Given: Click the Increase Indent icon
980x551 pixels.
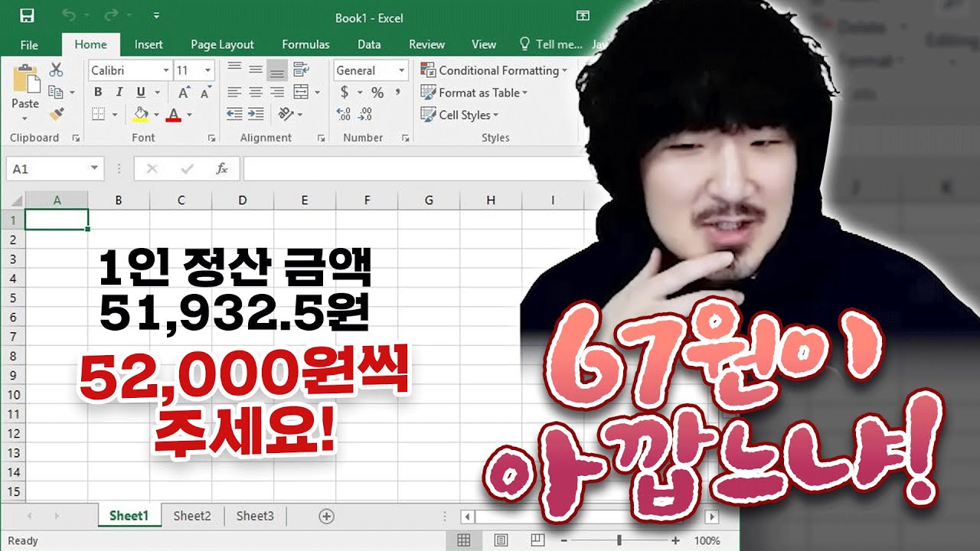Looking at the screenshot, I should point(256,114).
